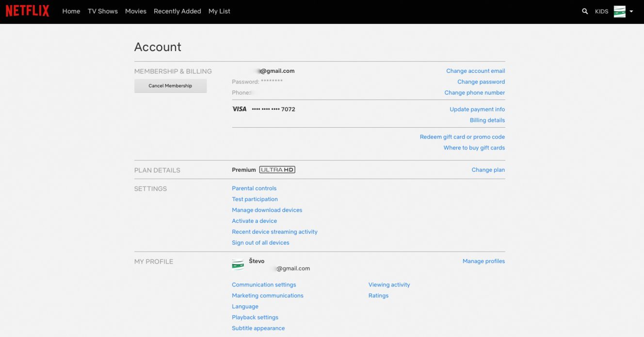Image resolution: width=644 pixels, height=337 pixels.
Task: Click Where to buy gift cards
Action: coord(474,148)
